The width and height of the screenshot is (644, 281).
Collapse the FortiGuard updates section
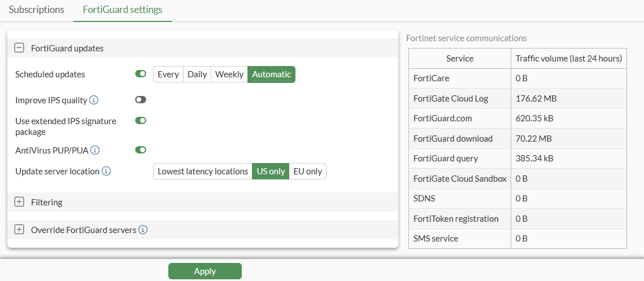coord(19,49)
